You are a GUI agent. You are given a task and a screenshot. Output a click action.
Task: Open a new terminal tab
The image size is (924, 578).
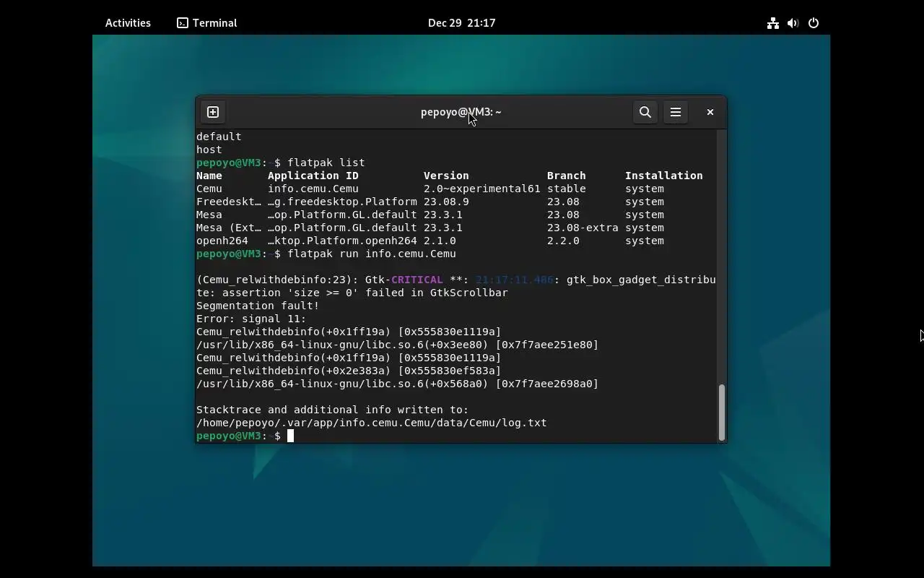[x=213, y=112]
